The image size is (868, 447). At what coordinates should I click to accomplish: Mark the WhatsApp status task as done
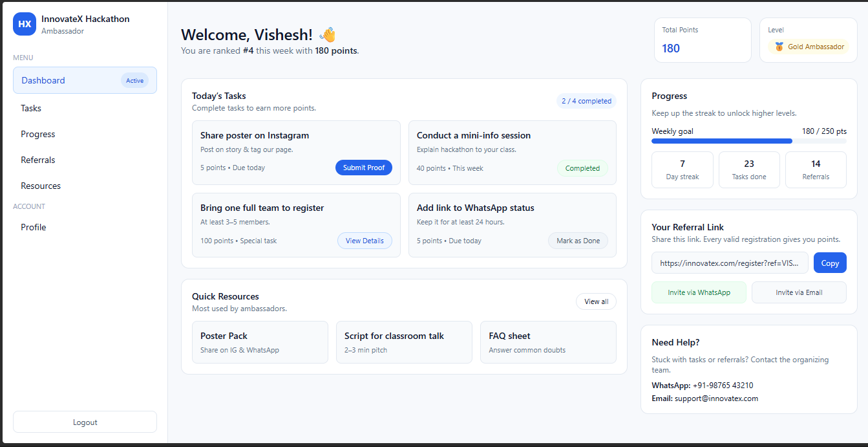click(578, 241)
